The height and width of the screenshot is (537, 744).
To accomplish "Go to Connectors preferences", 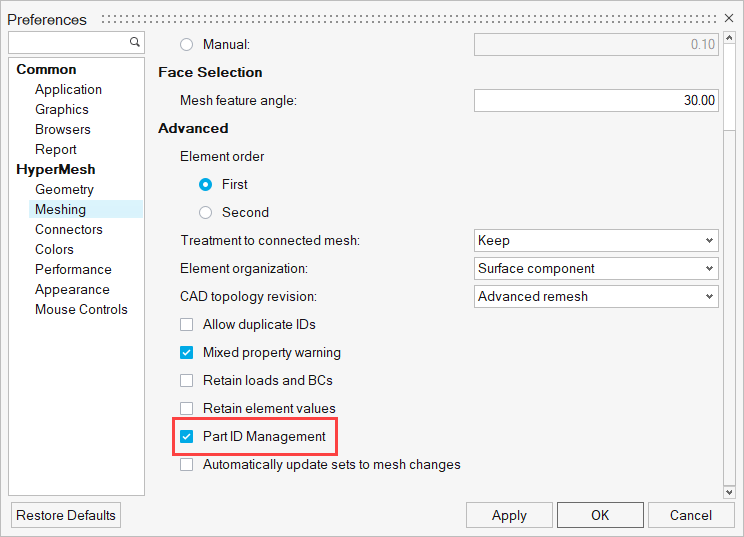I will coord(68,230).
